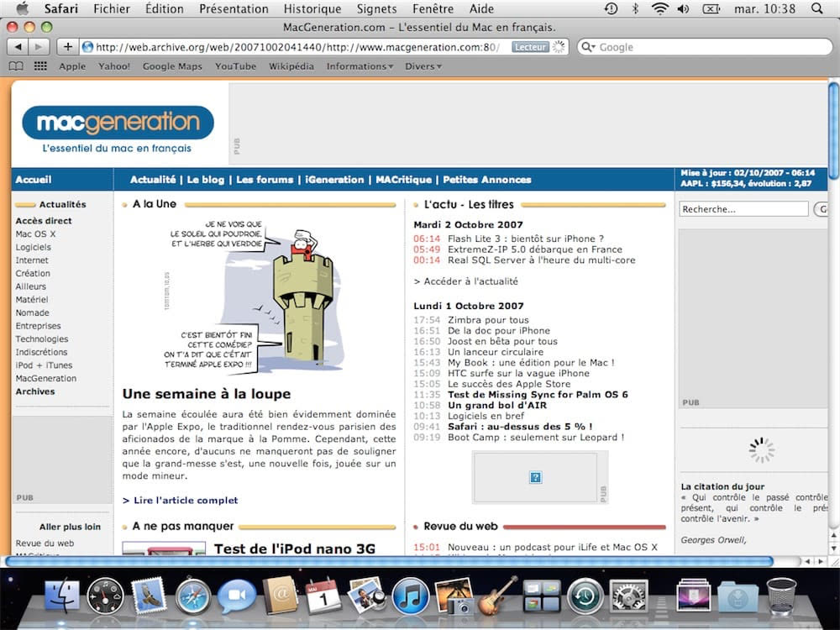This screenshot has width=840, height=630.
Task: Open the bookmarks library book icon
Action: (x=16, y=66)
